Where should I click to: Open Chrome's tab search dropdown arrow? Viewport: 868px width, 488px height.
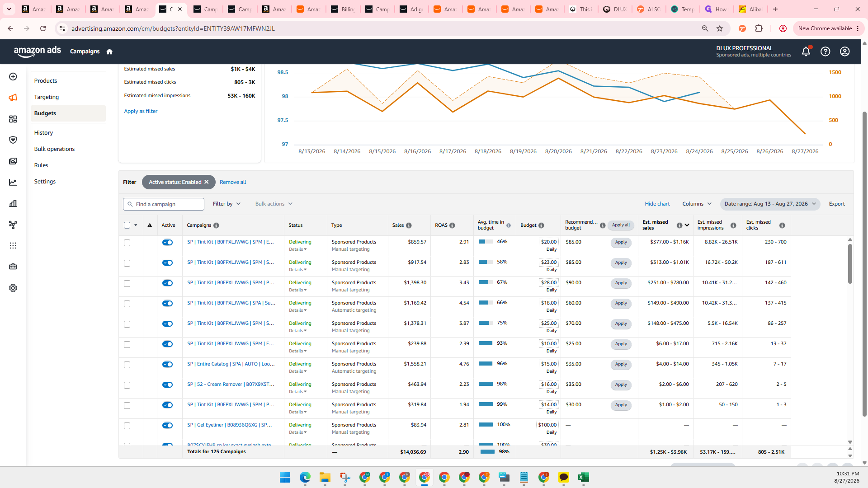point(9,9)
